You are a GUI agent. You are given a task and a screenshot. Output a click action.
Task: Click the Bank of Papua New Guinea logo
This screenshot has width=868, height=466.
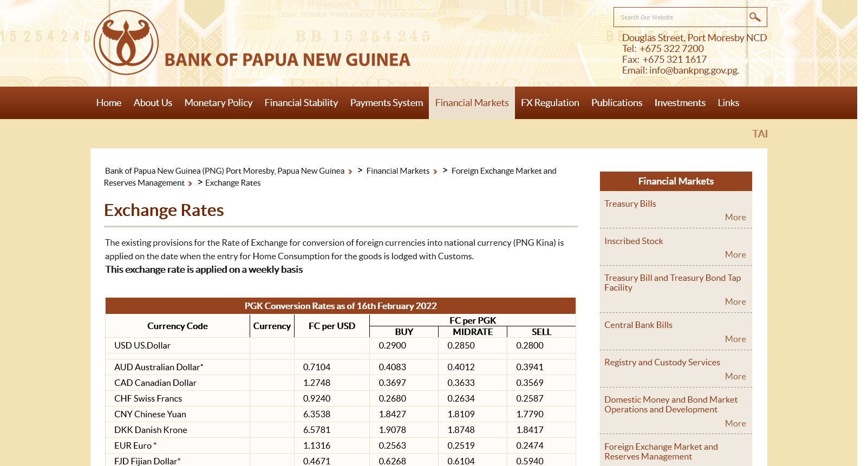click(x=126, y=43)
